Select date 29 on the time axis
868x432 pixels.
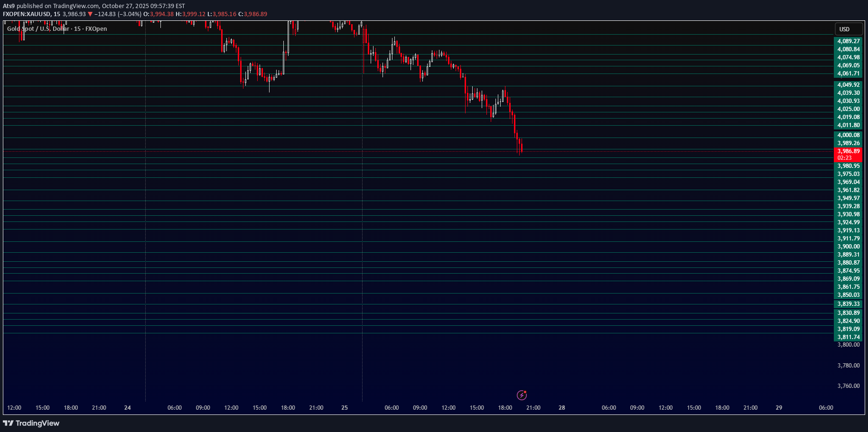(779, 408)
